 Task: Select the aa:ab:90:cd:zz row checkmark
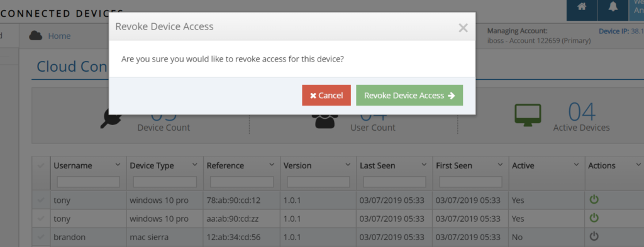click(x=41, y=219)
